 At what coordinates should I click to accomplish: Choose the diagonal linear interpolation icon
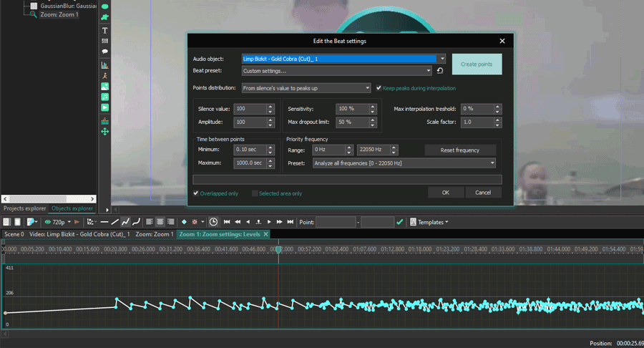tap(115, 222)
